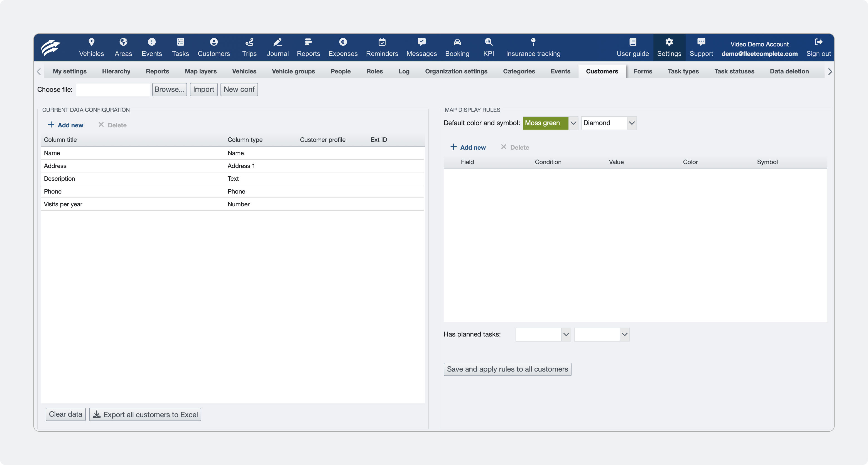Click the Settings gear icon
Image resolution: width=868 pixels, height=465 pixels.
point(669,42)
